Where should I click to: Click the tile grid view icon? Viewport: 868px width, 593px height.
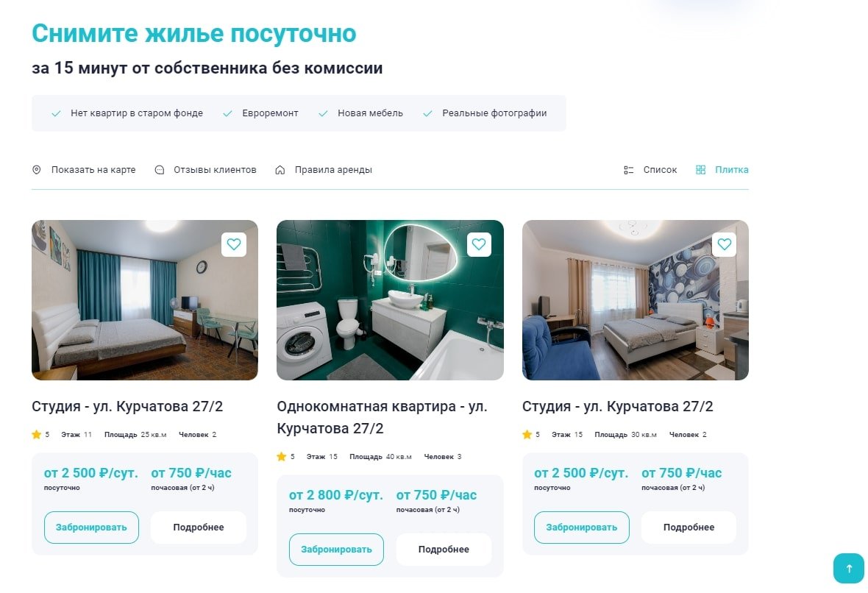700,170
